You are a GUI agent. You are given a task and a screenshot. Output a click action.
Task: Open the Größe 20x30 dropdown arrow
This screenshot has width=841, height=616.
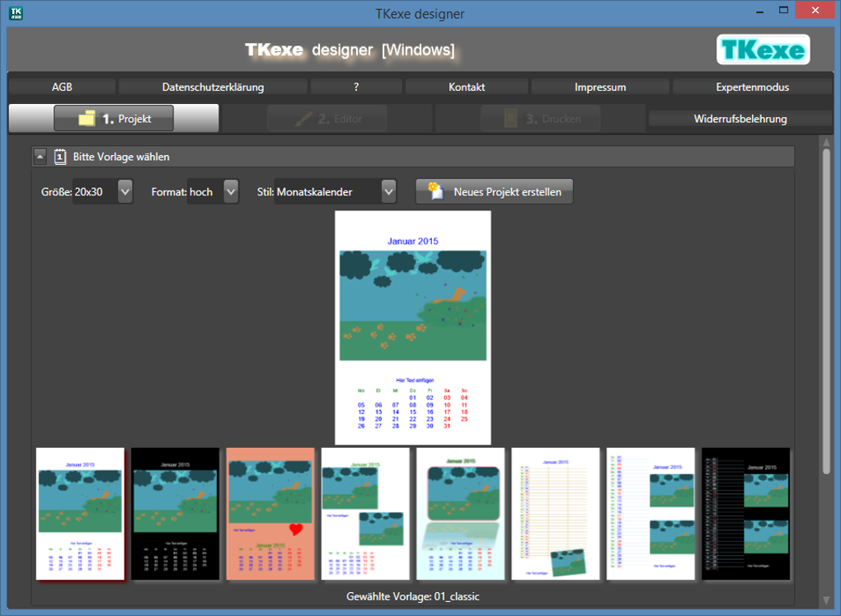(125, 191)
